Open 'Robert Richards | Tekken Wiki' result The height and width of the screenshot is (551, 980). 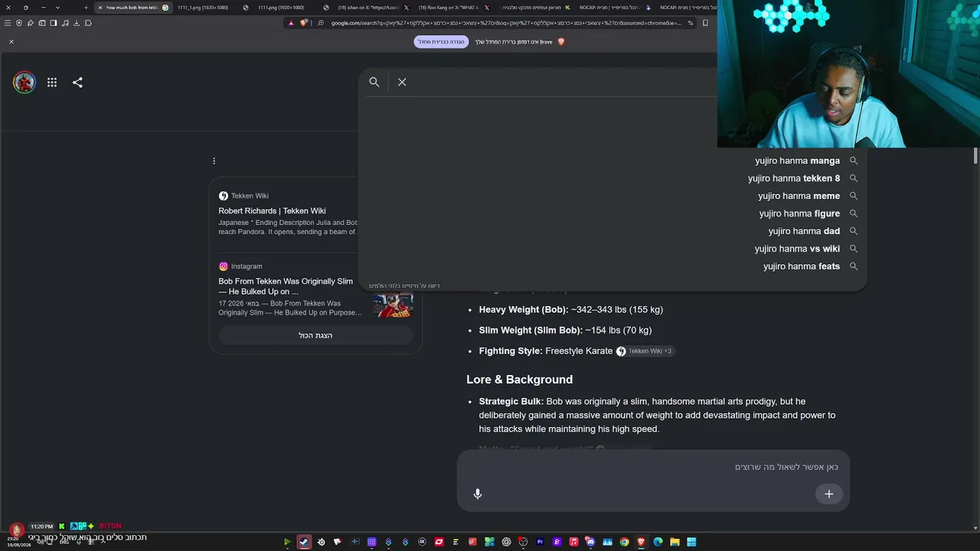272,211
